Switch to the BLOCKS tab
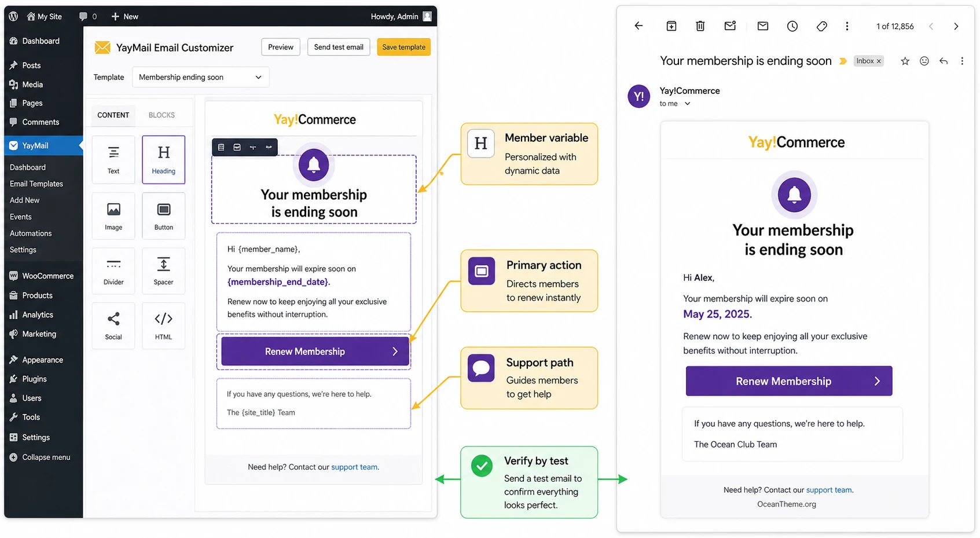Viewport: 980px width, 538px height. point(162,115)
